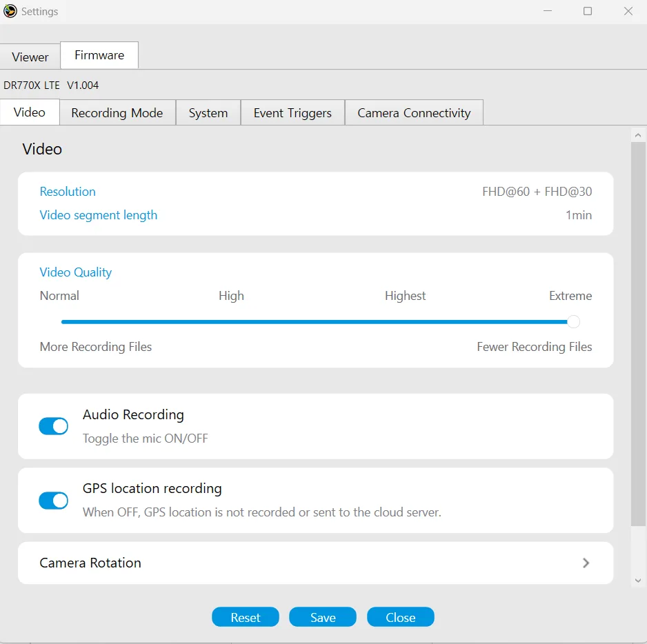Click the GPS location recording label
The width and height of the screenshot is (647, 644).
(152, 488)
